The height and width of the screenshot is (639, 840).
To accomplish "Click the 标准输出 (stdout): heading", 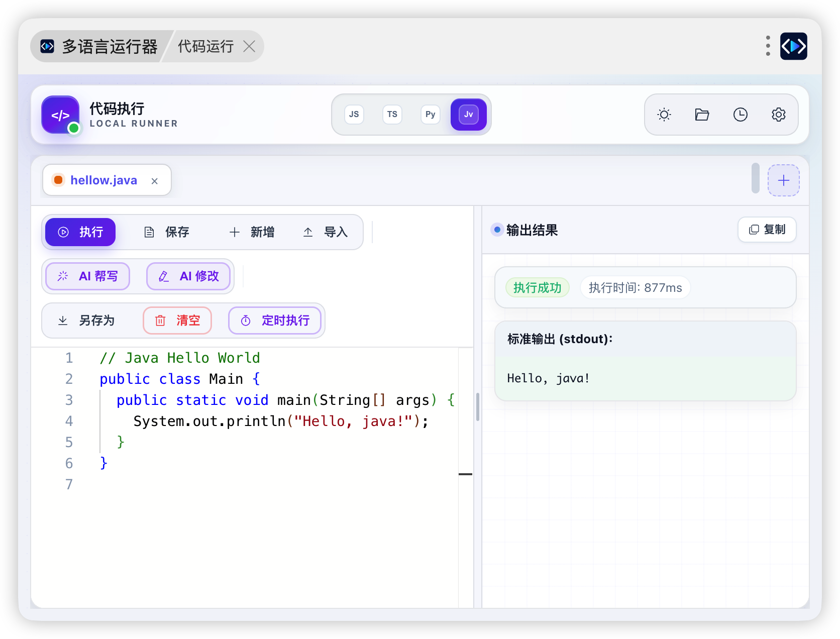I will click(560, 339).
